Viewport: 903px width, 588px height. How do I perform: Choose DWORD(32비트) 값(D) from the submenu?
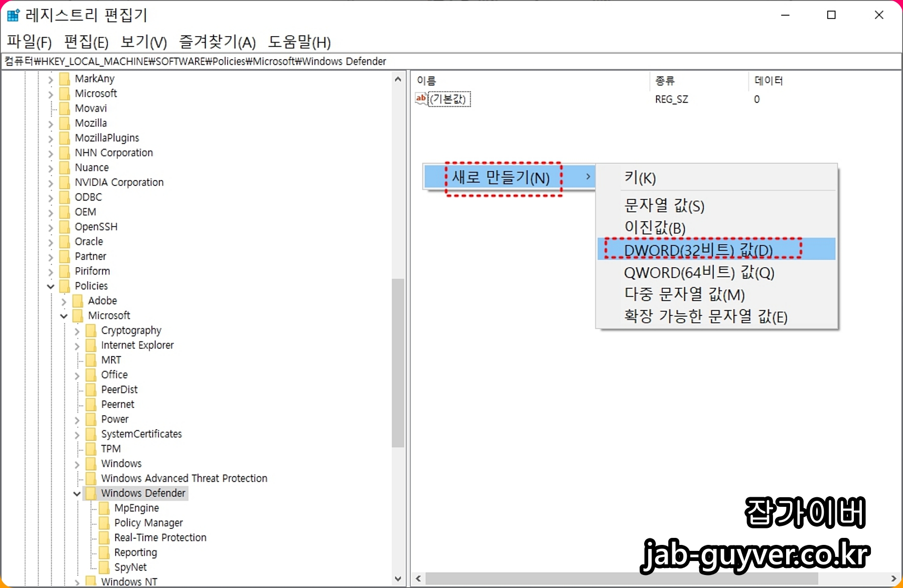[x=716, y=249]
